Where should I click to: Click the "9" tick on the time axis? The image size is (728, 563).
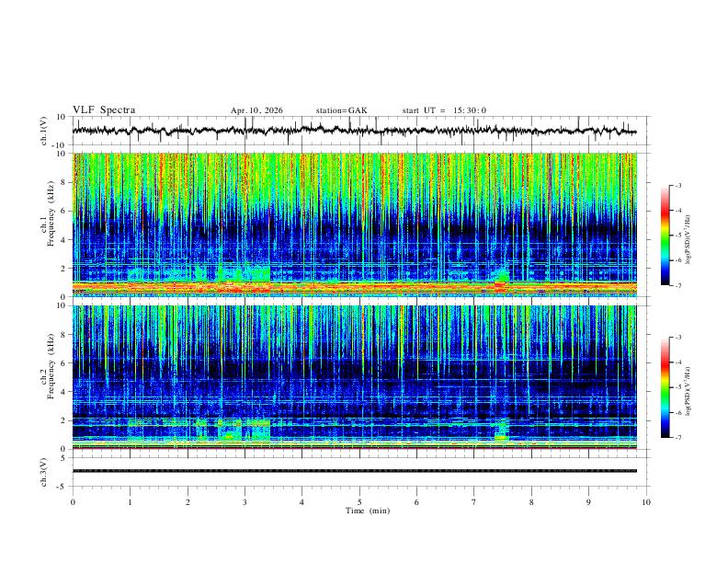[588, 502]
